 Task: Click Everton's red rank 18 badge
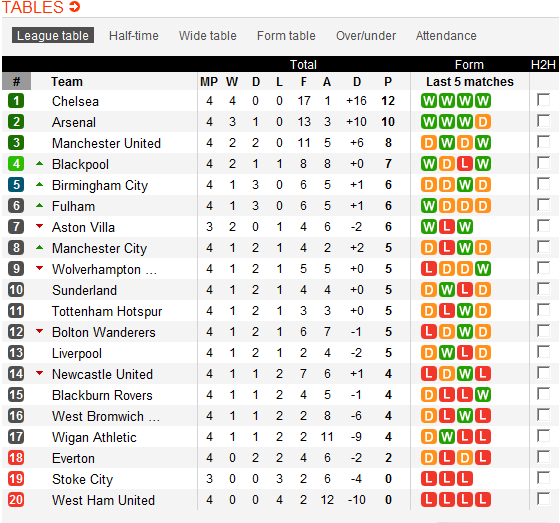pos(16,458)
